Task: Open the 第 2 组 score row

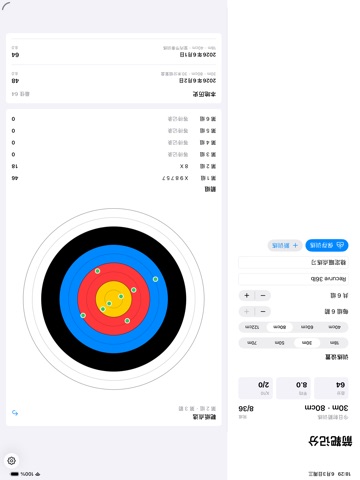Action: 114,166
